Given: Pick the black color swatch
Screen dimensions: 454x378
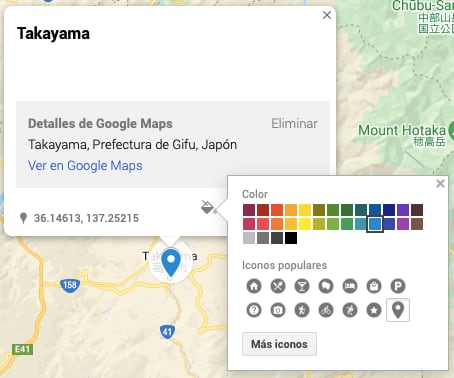Looking at the screenshot, I should tap(291, 238).
